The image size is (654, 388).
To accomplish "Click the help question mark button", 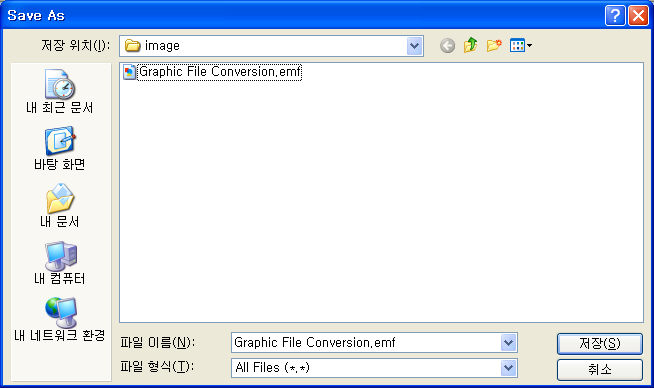I will click(615, 16).
